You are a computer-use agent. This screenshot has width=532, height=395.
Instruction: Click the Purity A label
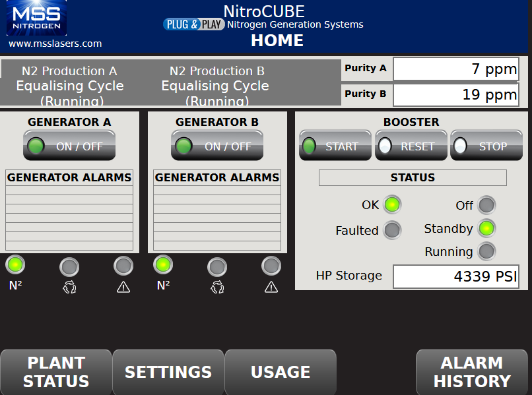point(366,68)
